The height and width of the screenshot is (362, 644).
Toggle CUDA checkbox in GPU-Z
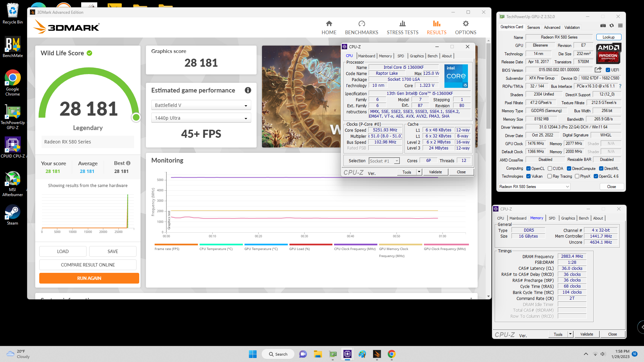coord(550,169)
